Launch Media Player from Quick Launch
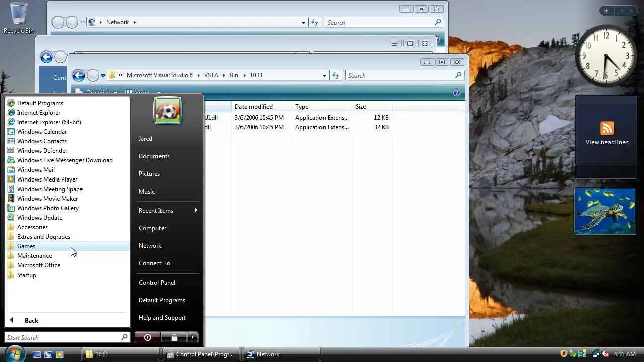The width and height of the screenshot is (644, 362). pyautogui.click(x=60, y=354)
